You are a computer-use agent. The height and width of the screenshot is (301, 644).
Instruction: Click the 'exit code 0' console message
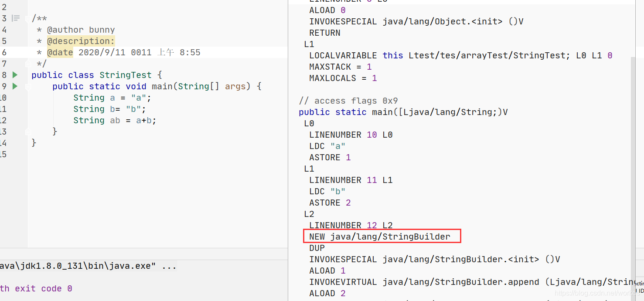44,288
